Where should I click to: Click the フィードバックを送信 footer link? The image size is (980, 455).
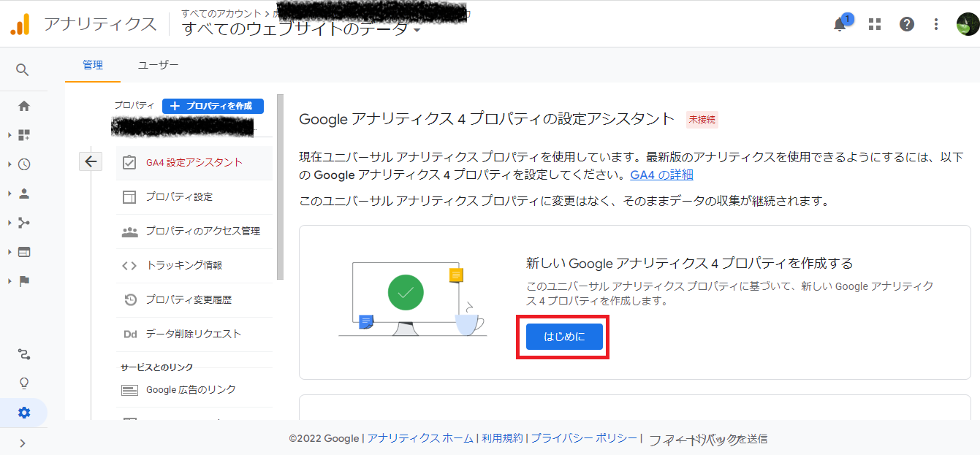coord(707,440)
